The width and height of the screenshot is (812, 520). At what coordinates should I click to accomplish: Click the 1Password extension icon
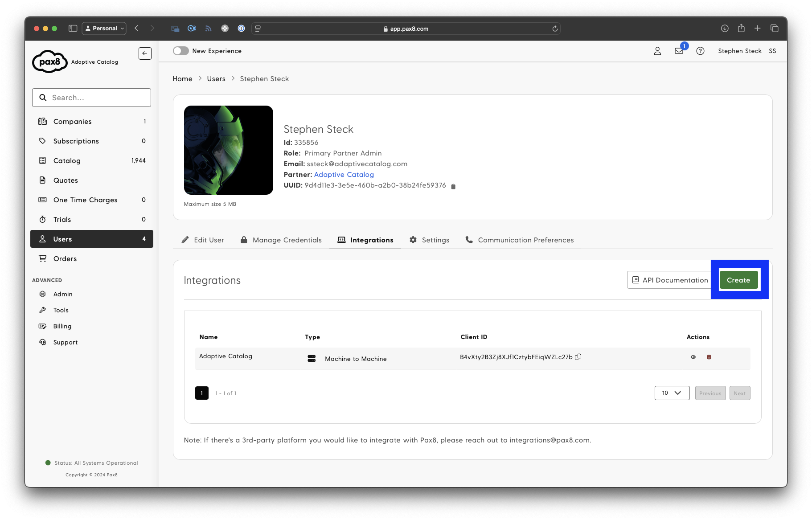pos(241,29)
